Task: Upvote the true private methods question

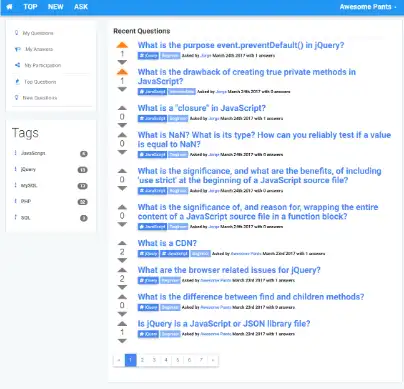Action: (x=122, y=72)
